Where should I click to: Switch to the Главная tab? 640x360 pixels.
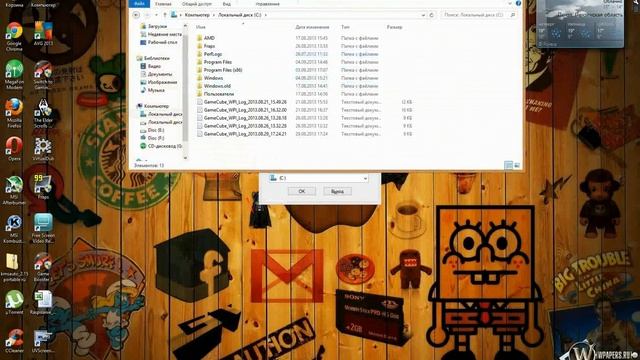click(x=163, y=4)
